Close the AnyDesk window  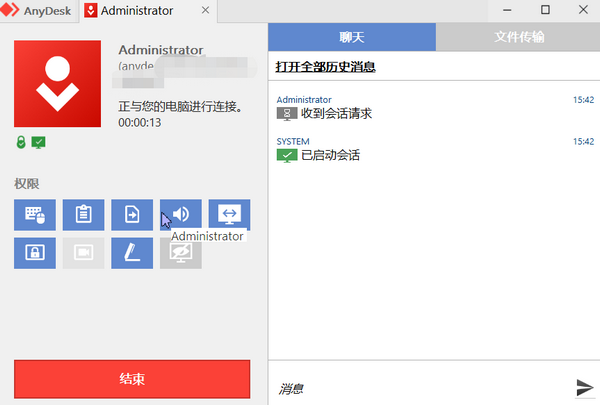coord(583,10)
